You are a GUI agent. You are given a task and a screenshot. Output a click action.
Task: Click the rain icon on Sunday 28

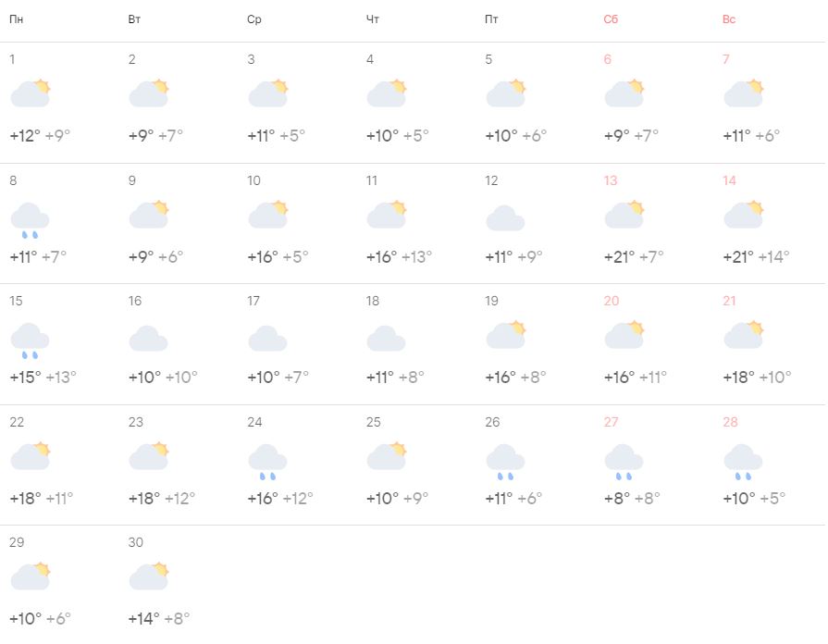point(743,461)
